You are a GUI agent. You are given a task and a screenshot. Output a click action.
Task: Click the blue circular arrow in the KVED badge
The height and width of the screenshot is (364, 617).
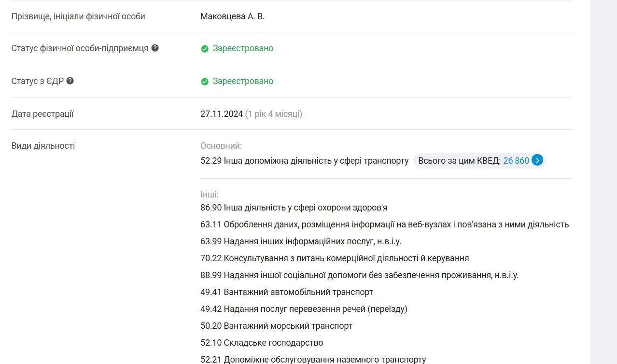click(537, 160)
